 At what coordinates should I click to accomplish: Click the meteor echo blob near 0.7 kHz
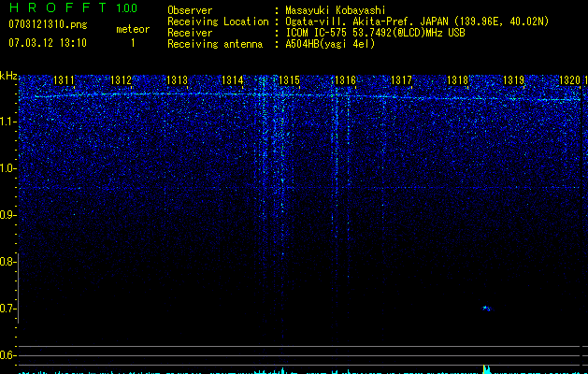pos(486,309)
